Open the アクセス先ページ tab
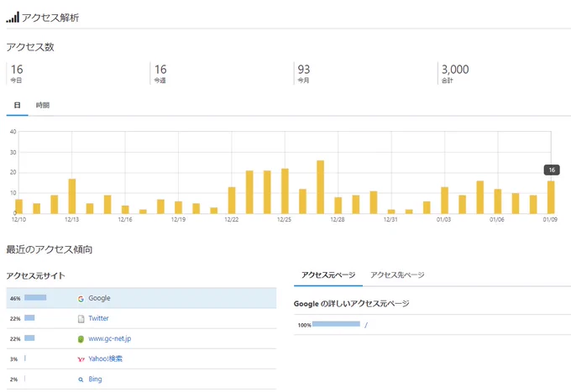Viewport: 571px width, 392px height. [397, 274]
